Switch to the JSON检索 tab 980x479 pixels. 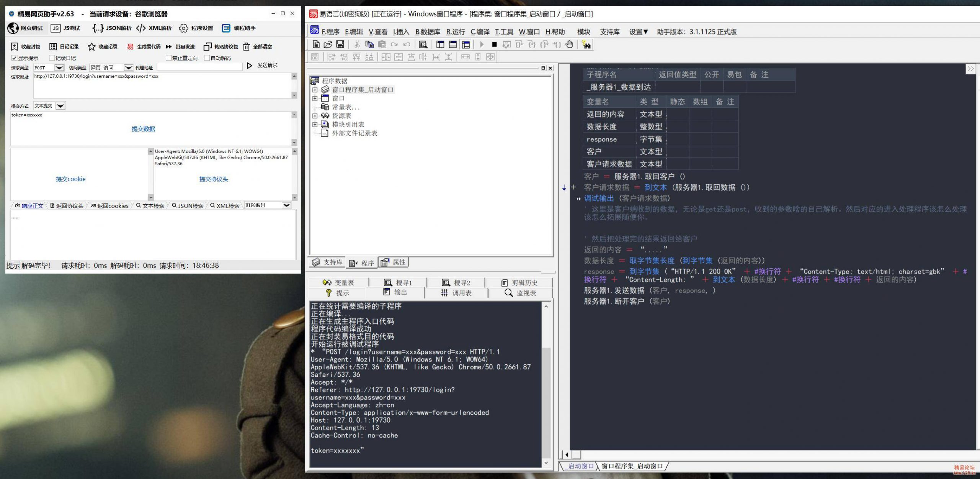pyautogui.click(x=188, y=206)
